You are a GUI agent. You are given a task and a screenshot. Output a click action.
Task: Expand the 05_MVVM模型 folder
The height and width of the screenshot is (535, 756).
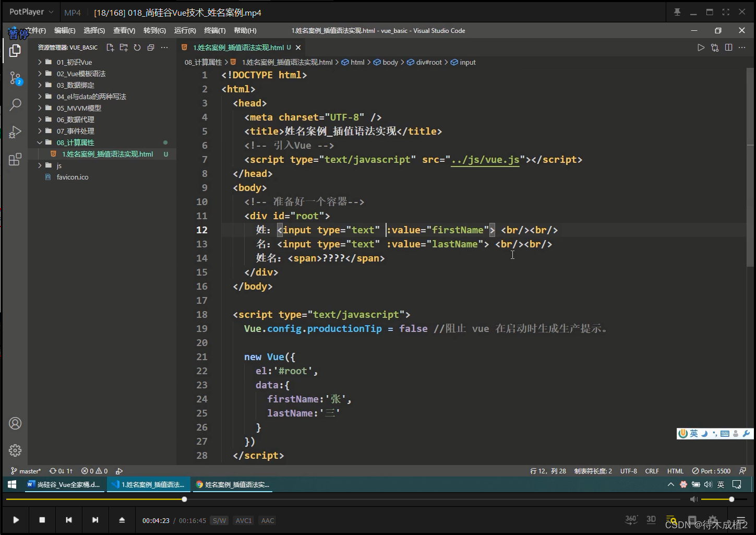79,108
